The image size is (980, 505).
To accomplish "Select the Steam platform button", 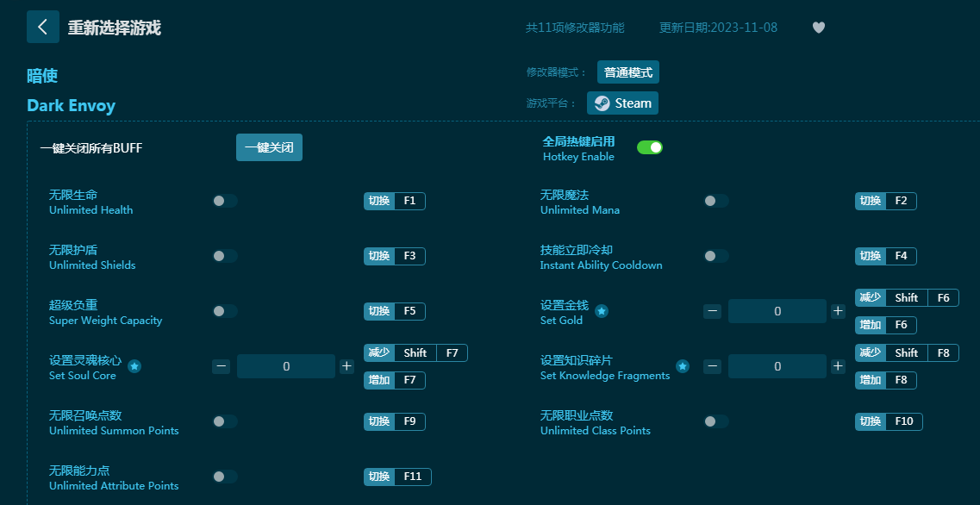I will [622, 103].
